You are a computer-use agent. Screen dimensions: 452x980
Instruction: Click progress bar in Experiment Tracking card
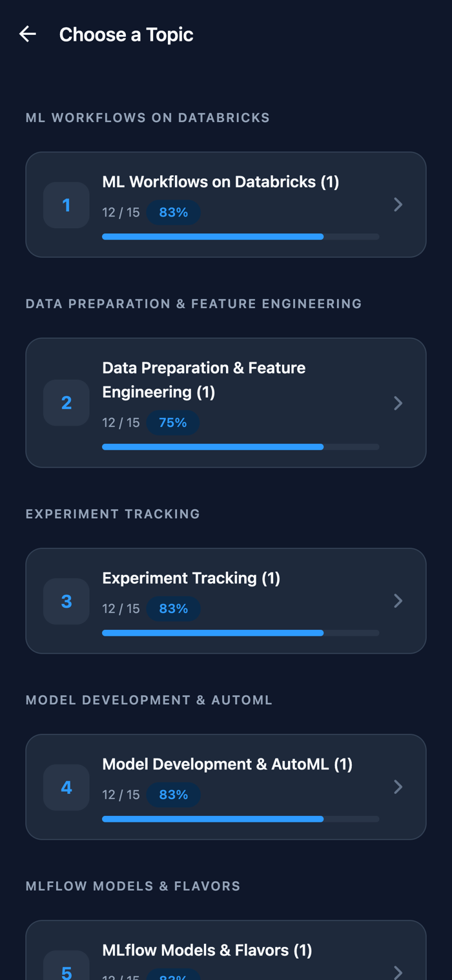point(240,633)
